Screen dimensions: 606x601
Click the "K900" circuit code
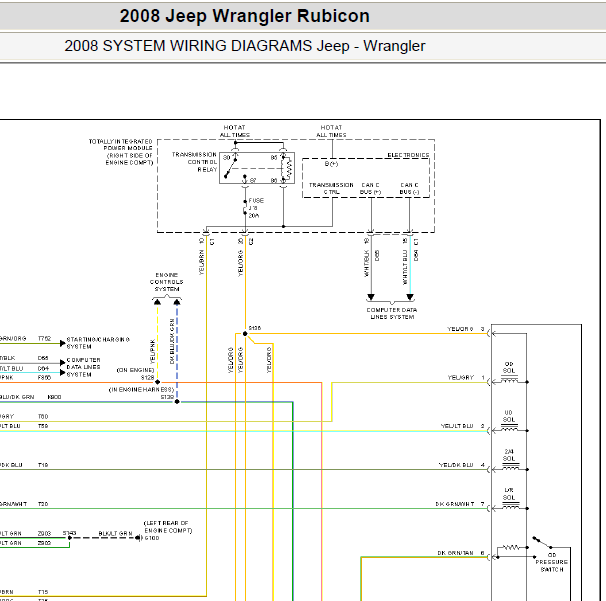point(54,397)
